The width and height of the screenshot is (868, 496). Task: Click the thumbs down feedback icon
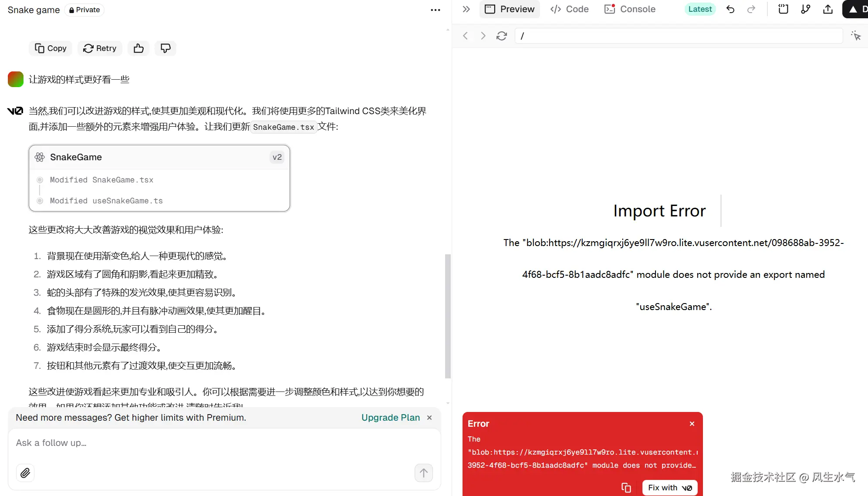coord(165,48)
